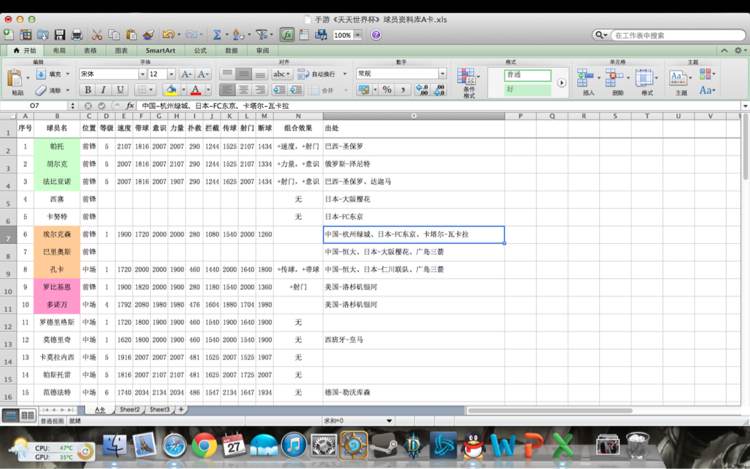The height and width of the screenshot is (469, 750).
Task: Click the worksheet search field
Action: click(x=677, y=35)
